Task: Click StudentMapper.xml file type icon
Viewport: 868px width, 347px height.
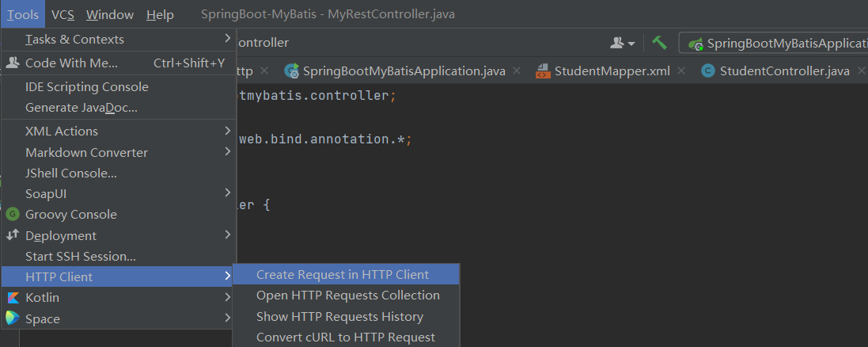Action: click(543, 71)
